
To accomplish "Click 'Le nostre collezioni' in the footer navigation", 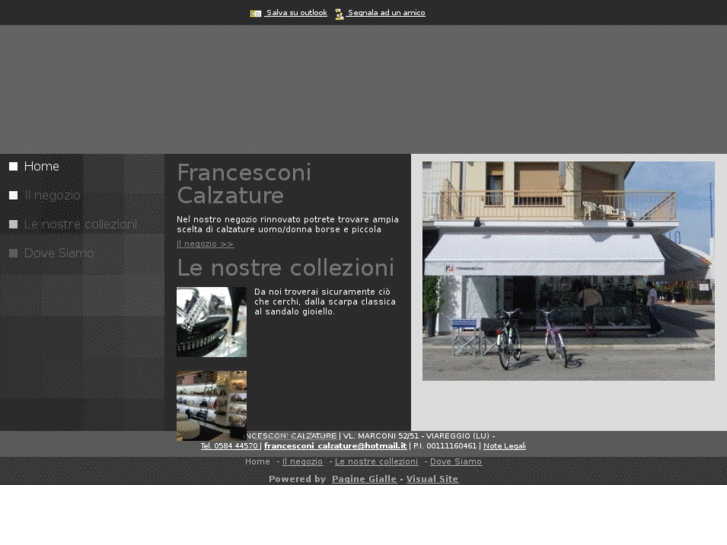I will click(x=376, y=462).
